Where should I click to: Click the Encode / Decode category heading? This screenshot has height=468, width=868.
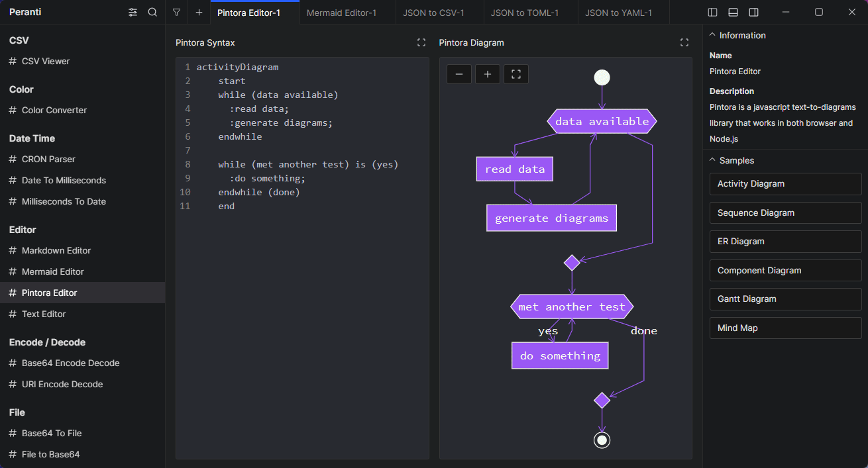(x=47, y=342)
